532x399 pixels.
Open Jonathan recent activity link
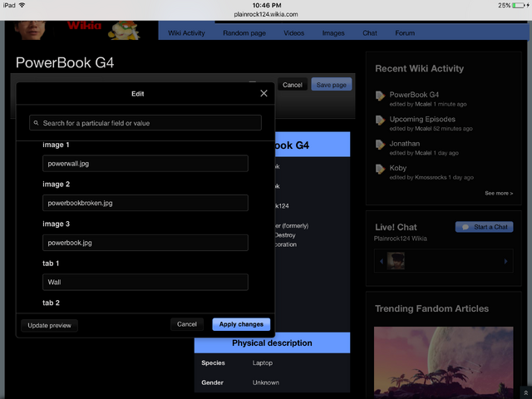point(405,144)
